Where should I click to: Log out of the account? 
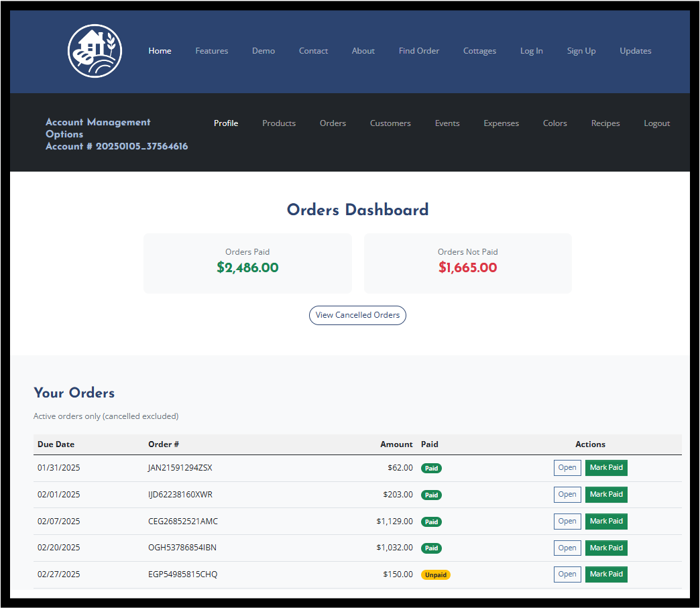pos(656,123)
